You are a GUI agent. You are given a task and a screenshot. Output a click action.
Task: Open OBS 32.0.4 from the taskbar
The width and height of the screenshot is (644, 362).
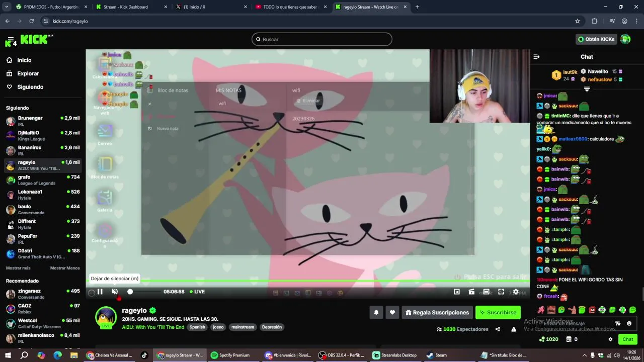[341, 355]
